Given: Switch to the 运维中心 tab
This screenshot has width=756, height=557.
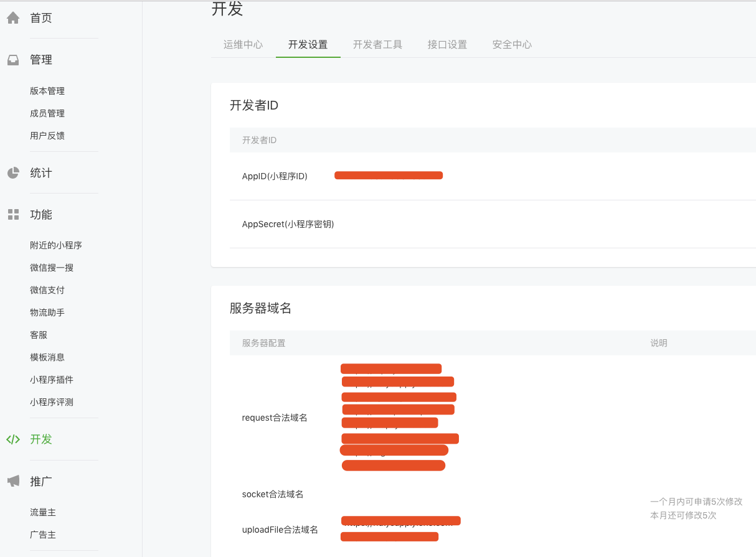Looking at the screenshot, I should [243, 44].
